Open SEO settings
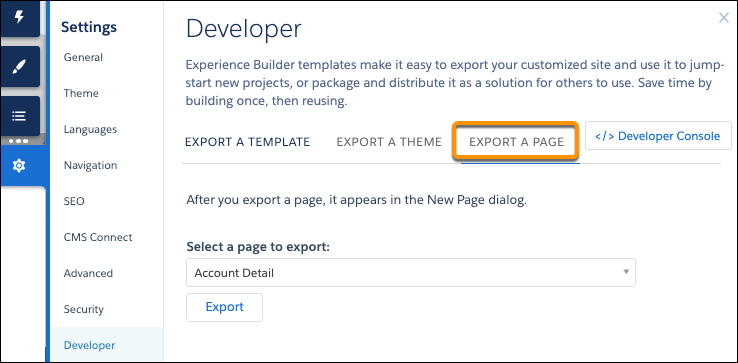The height and width of the screenshot is (363, 738). (74, 201)
